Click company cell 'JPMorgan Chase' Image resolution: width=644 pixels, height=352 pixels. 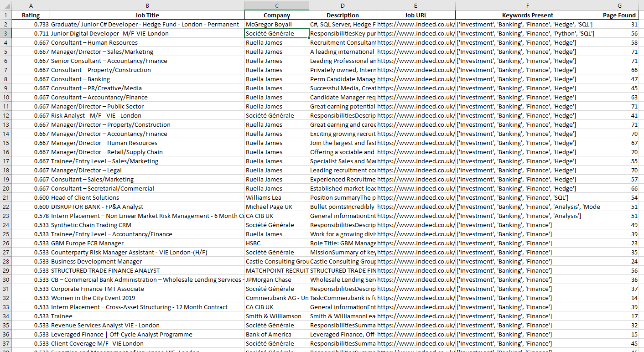click(x=277, y=280)
